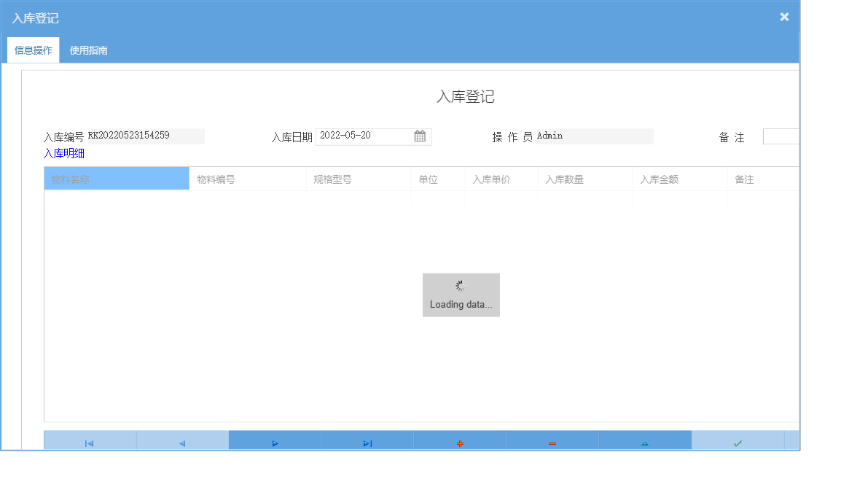Select the 入库单价 column header
This screenshot has width=868, height=490.
pyautogui.click(x=501, y=178)
